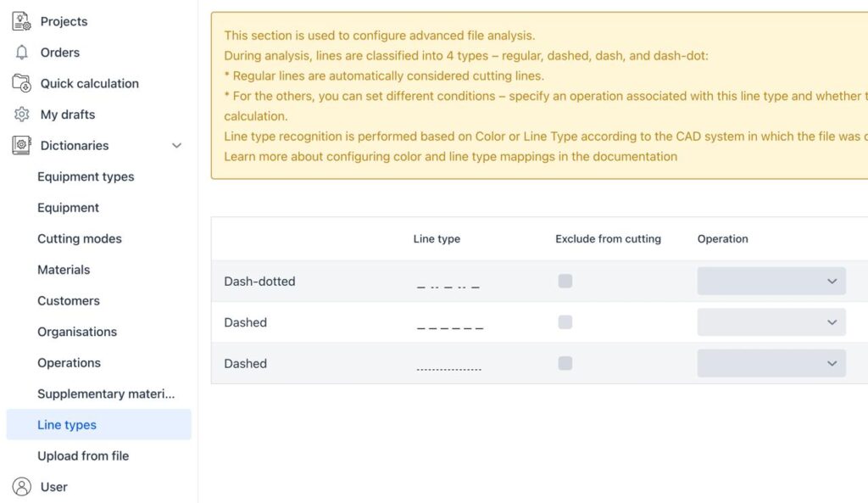Viewport: 868px width, 503px height.
Task: Open Quick calculation folder icon
Action: 22,83
